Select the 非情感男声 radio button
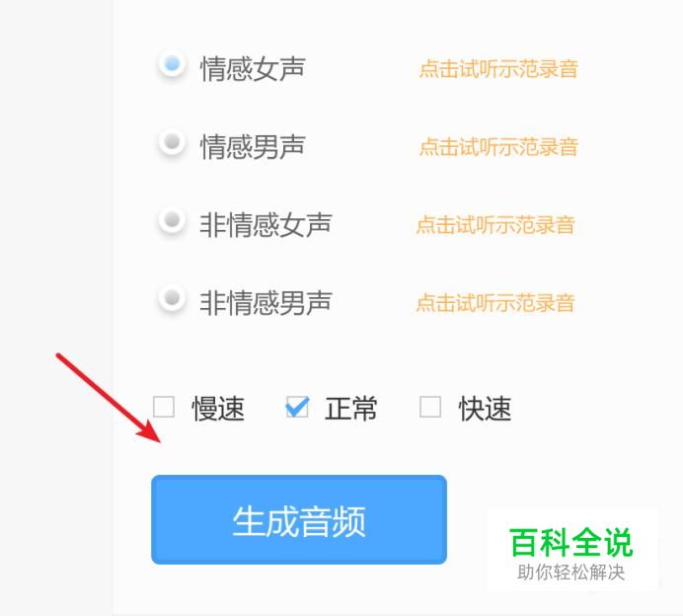 tap(172, 298)
